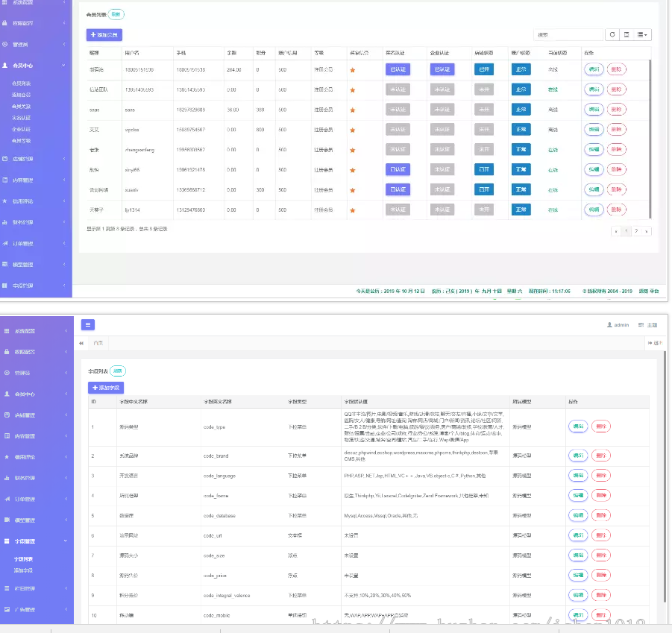
Task: Delete the code_brand field row
Action: [x=601, y=455]
